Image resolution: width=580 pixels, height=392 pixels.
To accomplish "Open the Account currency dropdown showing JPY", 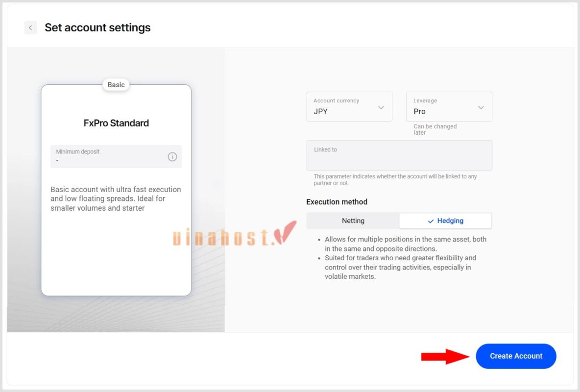I will pos(349,106).
